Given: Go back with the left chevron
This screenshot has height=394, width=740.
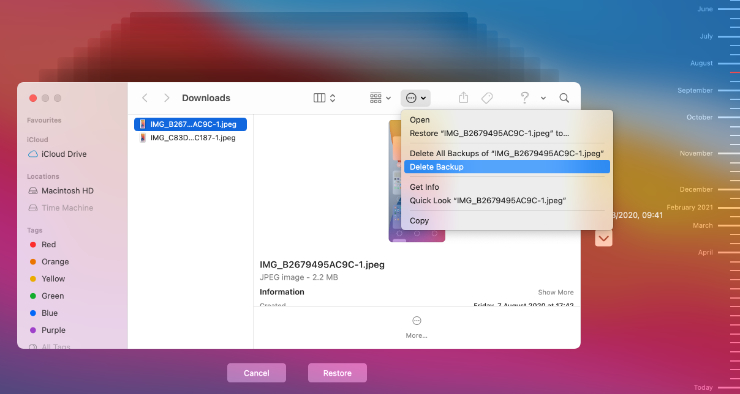Looking at the screenshot, I should tap(145, 98).
